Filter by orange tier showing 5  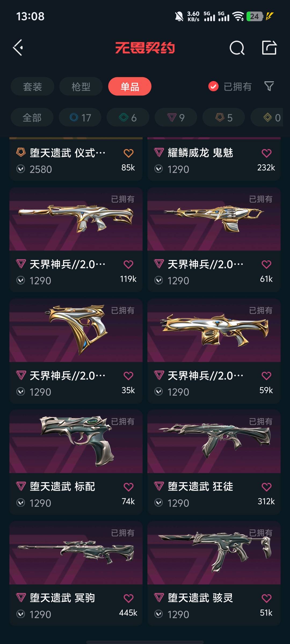coord(224,118)
